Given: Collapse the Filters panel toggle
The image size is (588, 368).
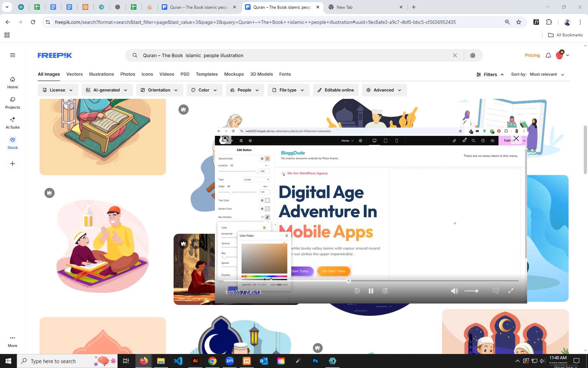Looking at the screenshot, I should click(x=490, y=75).
